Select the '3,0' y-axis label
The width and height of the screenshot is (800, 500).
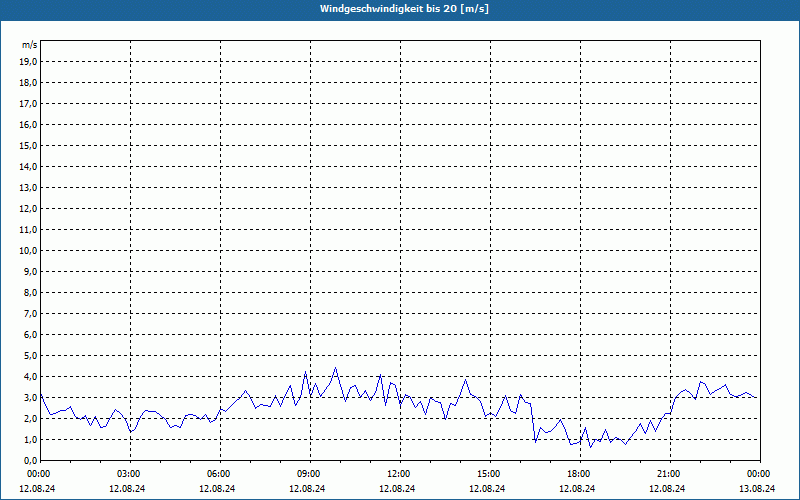[30, 397]
